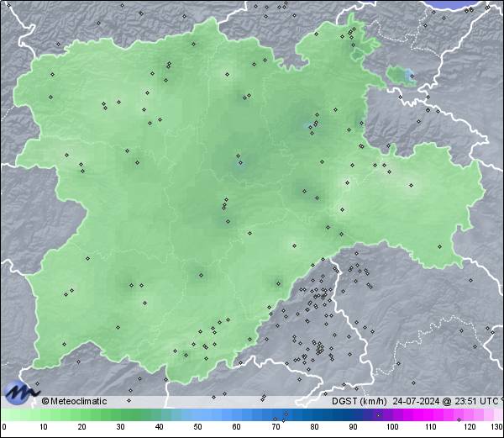
Task: Click the scale label 120
Action: 470,427
